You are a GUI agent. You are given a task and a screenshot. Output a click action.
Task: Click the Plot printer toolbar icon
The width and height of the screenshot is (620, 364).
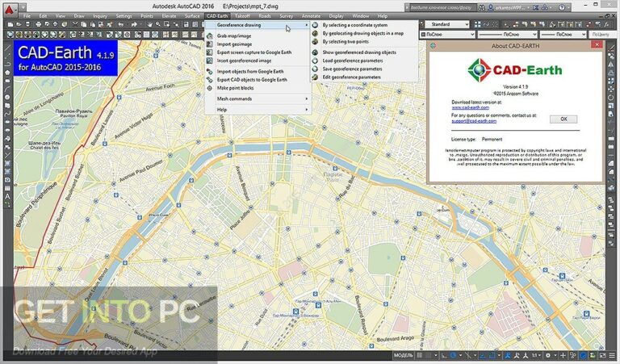pos(39,24)
